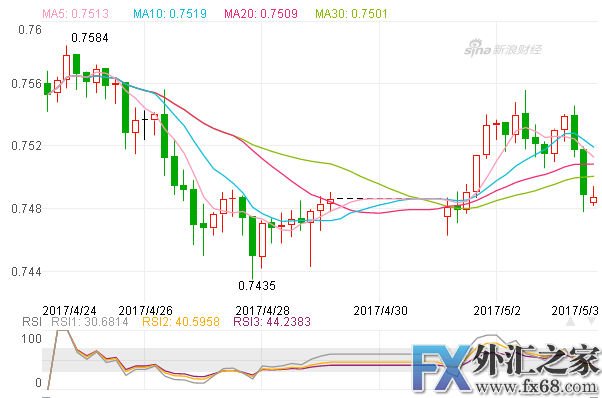Click the RSI axis label 0
This screenshot has width=602, height=398.
click(38, 383)
